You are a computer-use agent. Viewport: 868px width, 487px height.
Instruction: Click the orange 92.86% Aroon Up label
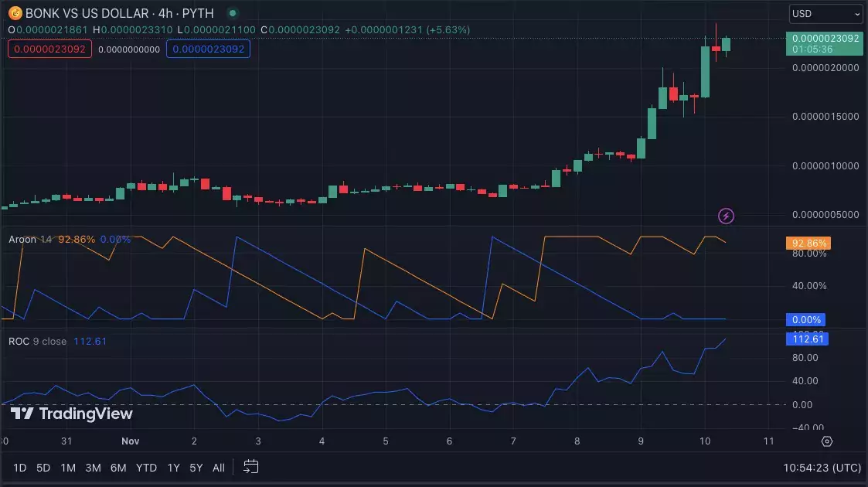(x=808, y=243)
